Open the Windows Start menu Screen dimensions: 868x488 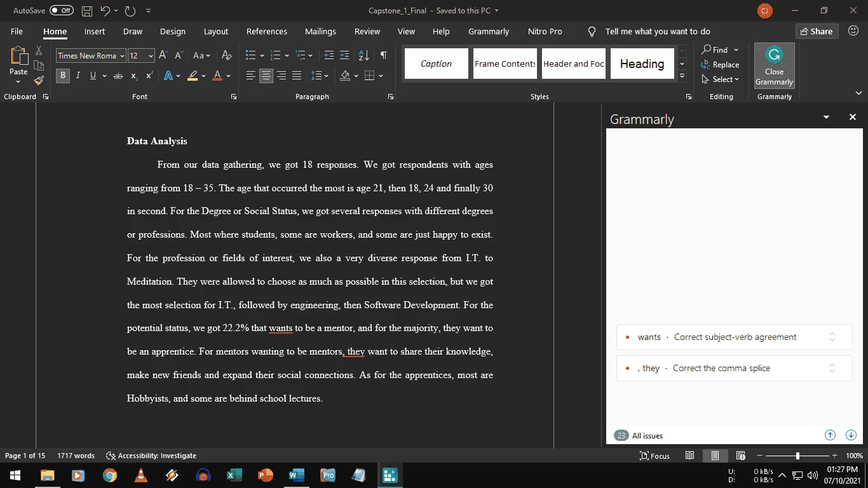tap(15, 475)
